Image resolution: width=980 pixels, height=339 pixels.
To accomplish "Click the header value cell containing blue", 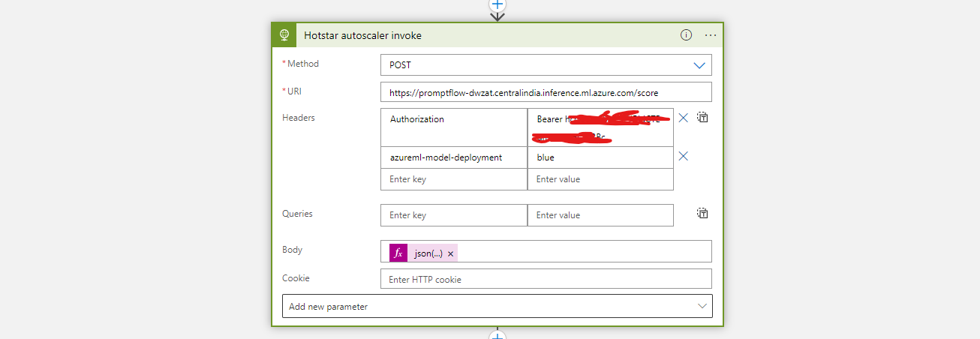I will 600,157.
